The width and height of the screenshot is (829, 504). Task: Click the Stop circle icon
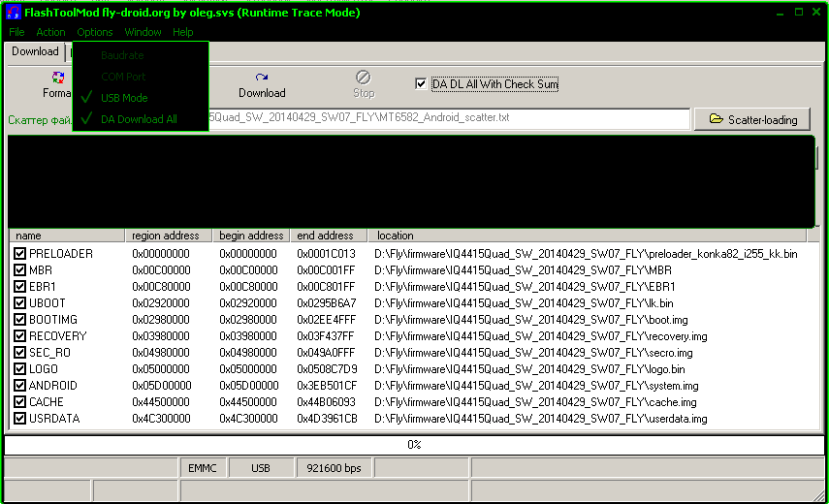364,78
